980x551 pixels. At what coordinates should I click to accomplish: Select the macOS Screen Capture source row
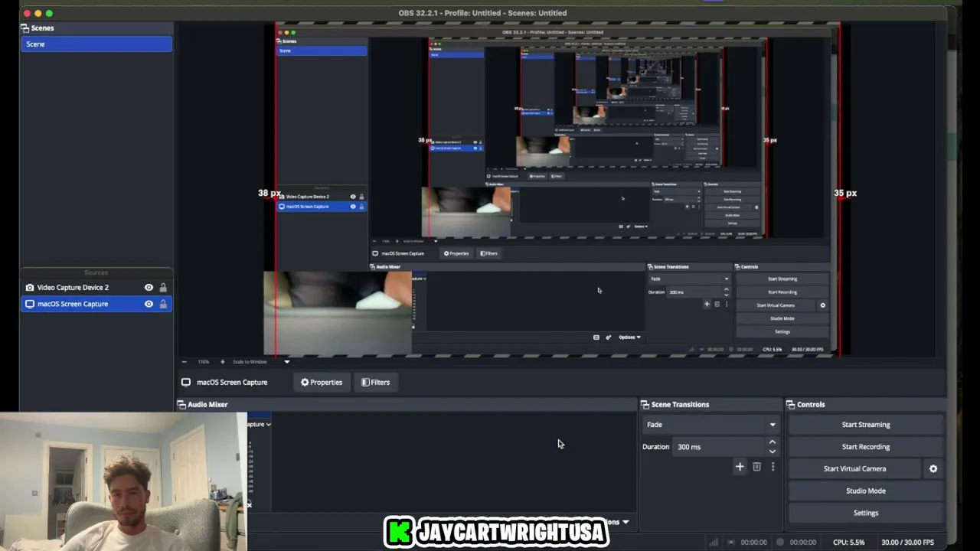coord(96,304)
